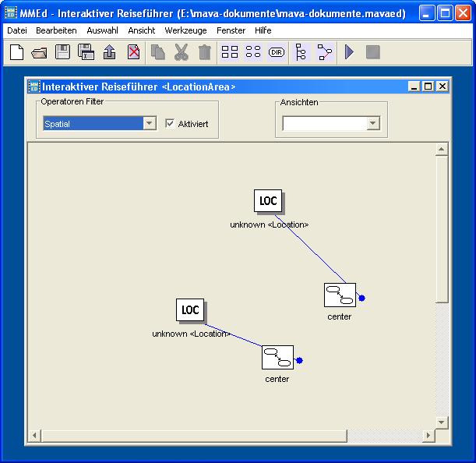
Task: Open the Ansichten dropdown arrow
Action: click(x=373, y=123)
